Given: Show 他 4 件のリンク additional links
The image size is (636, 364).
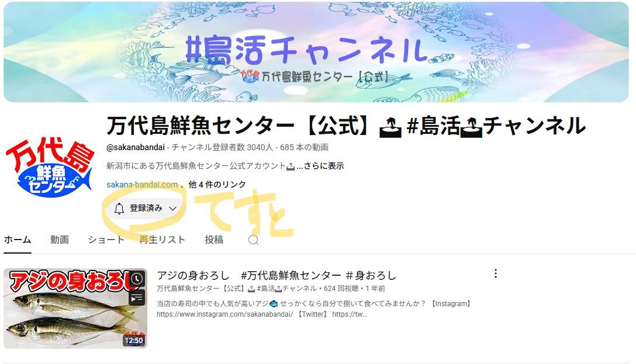Looking at the screenshot, I should point(217,185).
